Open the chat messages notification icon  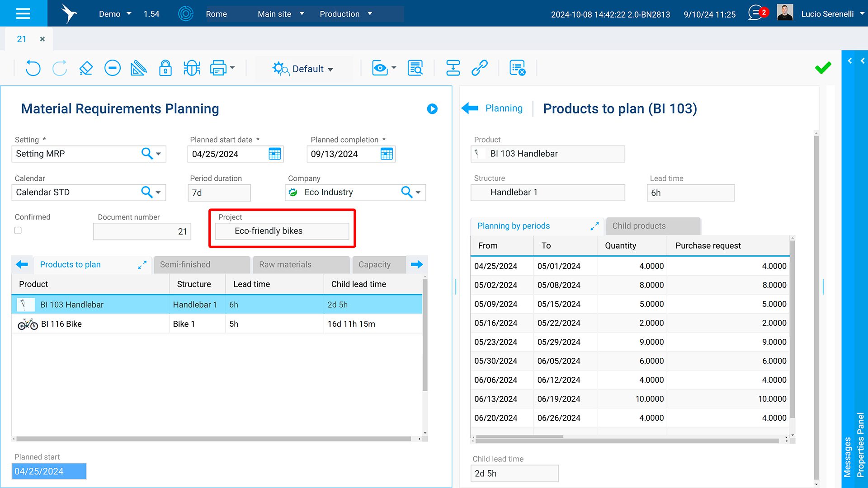(x=755, y=13)
